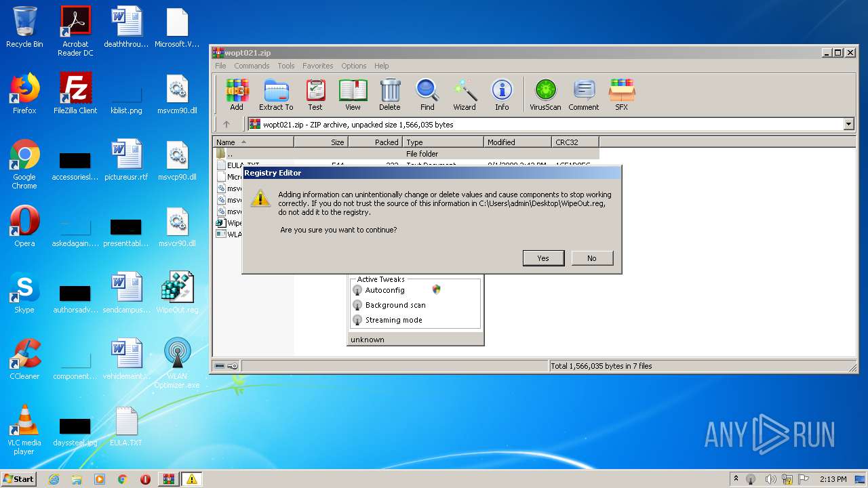Go up one folder level arrow
Screen dimensions: 868x488
pos(226,124)
